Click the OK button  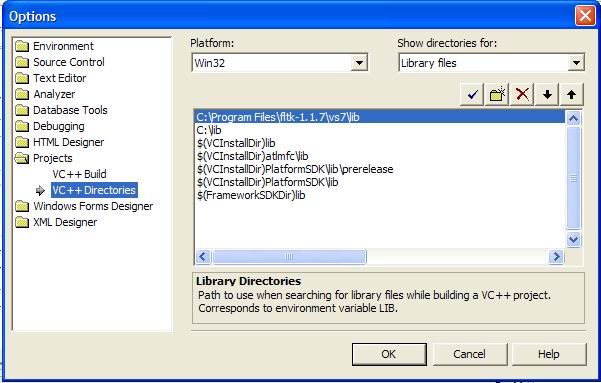(x=389, y=354)
